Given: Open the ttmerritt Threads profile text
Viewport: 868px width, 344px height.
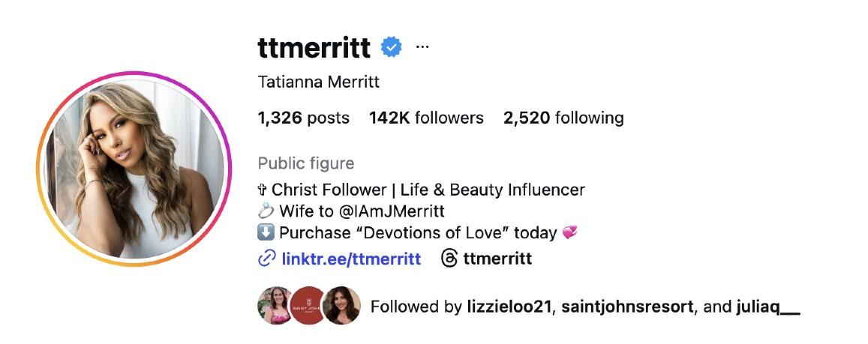Looking at the screenshot, I should 497,259.
